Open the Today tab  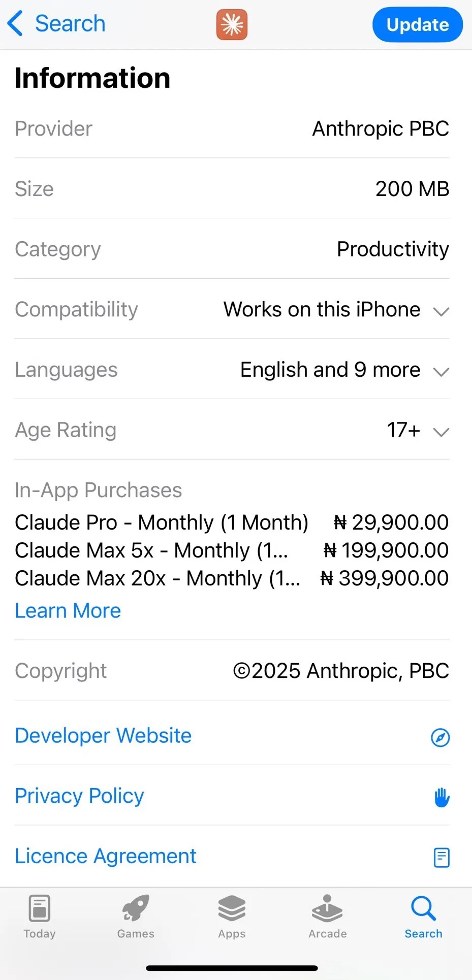click(x=40, y=917)
